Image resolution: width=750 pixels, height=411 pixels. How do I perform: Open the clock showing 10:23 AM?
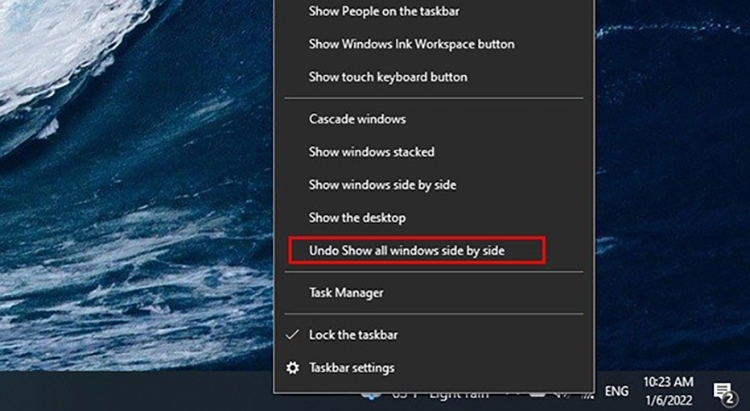669,382
